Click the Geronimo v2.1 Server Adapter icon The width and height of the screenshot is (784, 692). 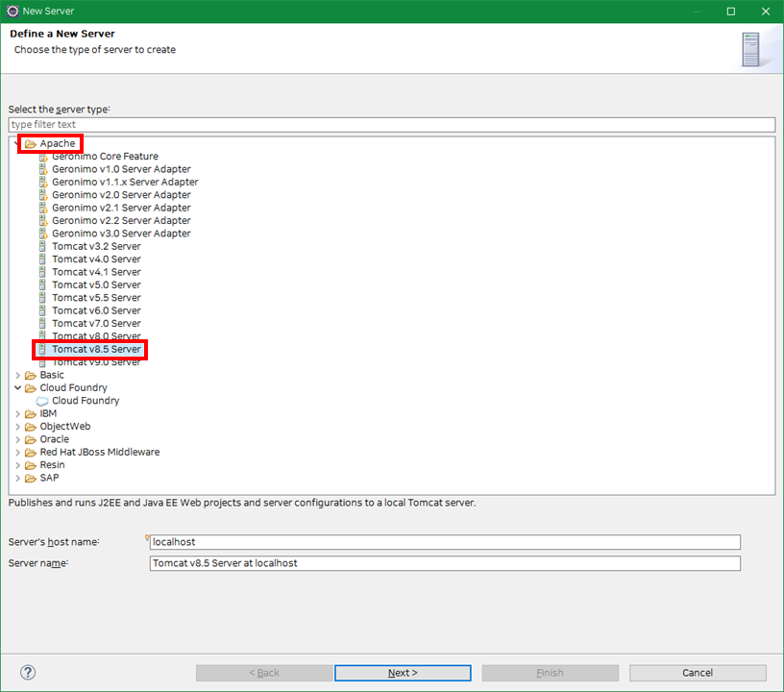(43, 208)
